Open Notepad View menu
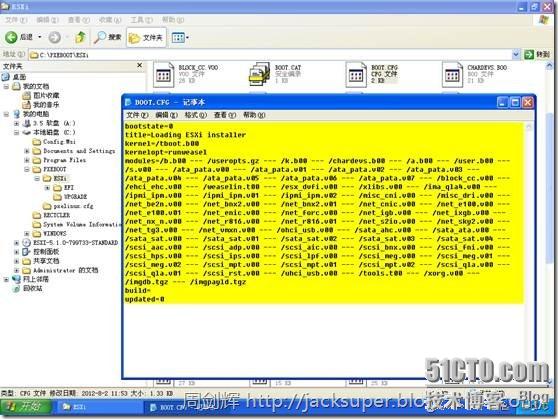Image resolution: width=558 pixels, height=419 pixels. pos(225,115)
